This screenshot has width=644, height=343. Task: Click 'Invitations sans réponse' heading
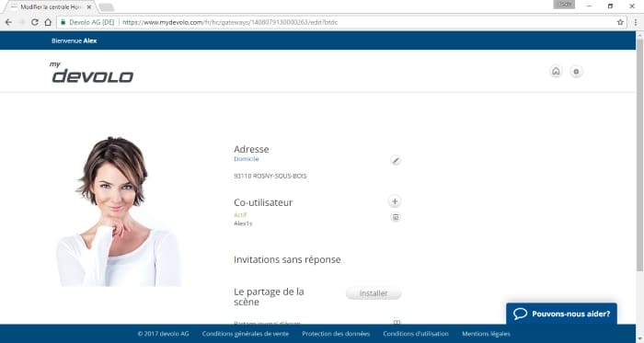click(x=287, y=259)
